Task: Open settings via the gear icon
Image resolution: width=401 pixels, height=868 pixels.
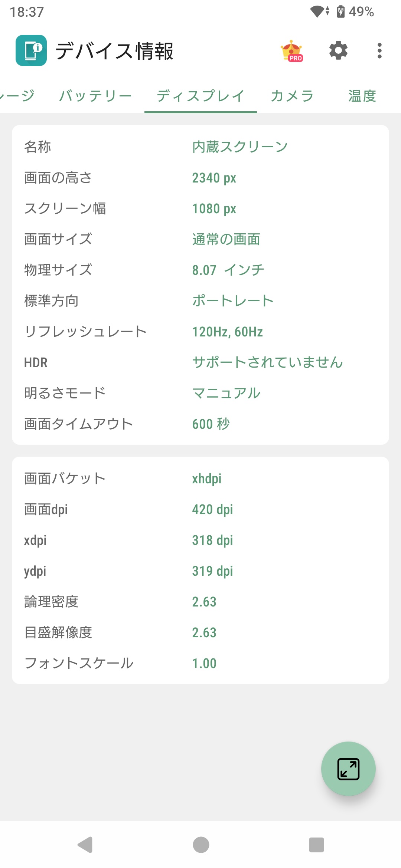Action: point(338,50)
